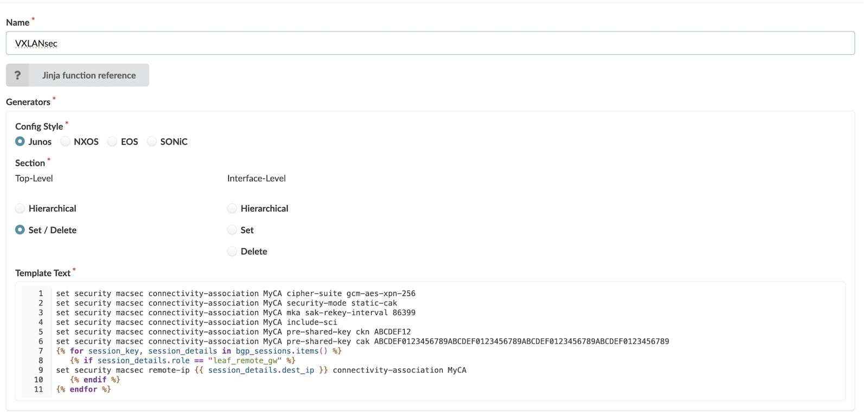Click the if session_details.role line
This screenshot has width=868, height=412.
183,360
